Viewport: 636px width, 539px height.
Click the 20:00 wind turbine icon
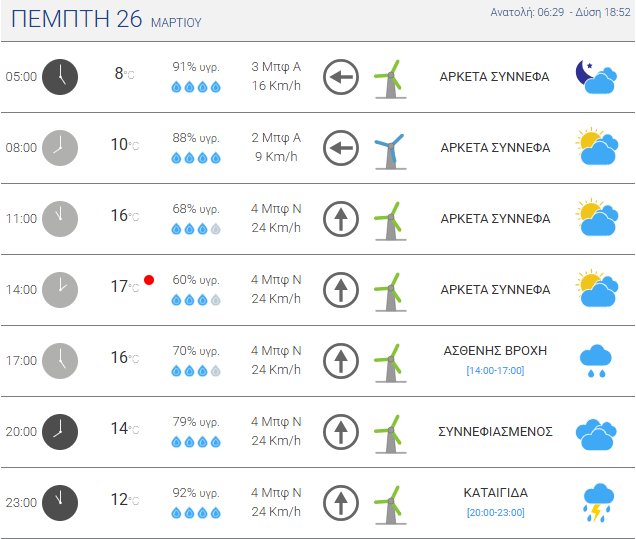pyautogui.click(x=389, y=433)
